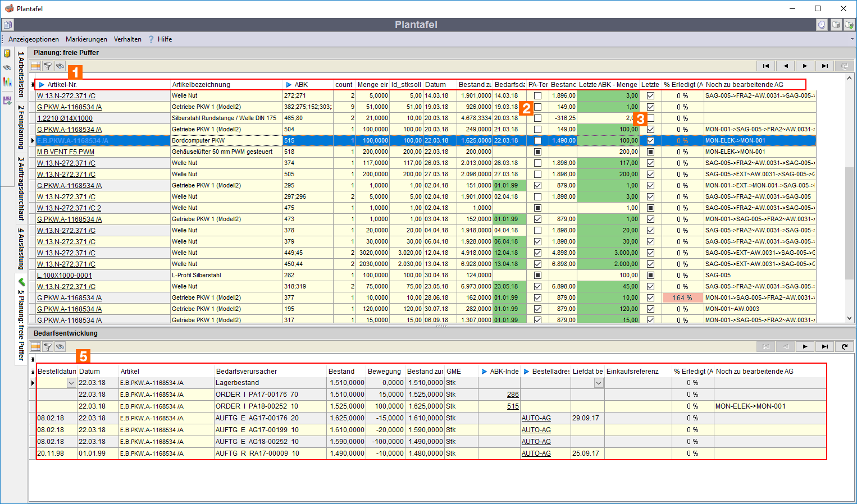857x504 pixels.
Task: Switch to the 4 Auslastung tab
Action: click(21, 249)
